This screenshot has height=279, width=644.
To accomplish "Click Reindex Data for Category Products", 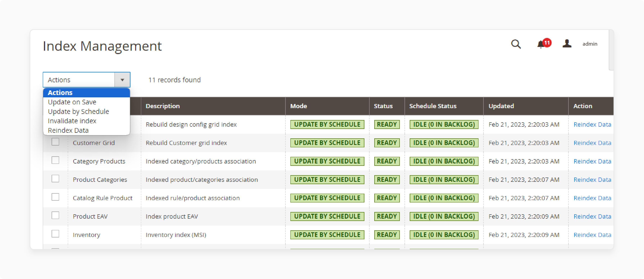I will [592, 161].
